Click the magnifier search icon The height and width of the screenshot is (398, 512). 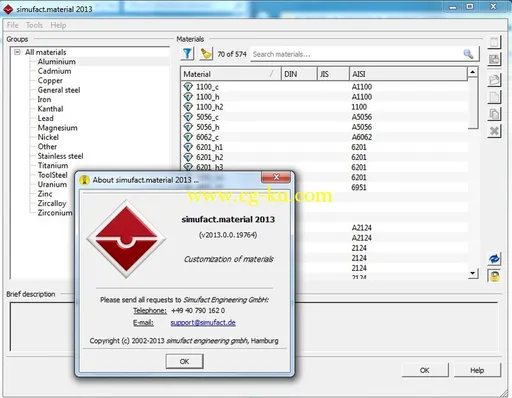click(468, 54)
